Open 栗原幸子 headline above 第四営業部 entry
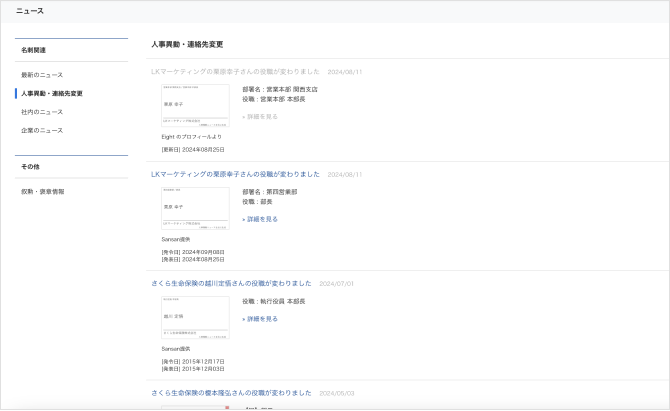The image size is (670, 411). point(236,174)
